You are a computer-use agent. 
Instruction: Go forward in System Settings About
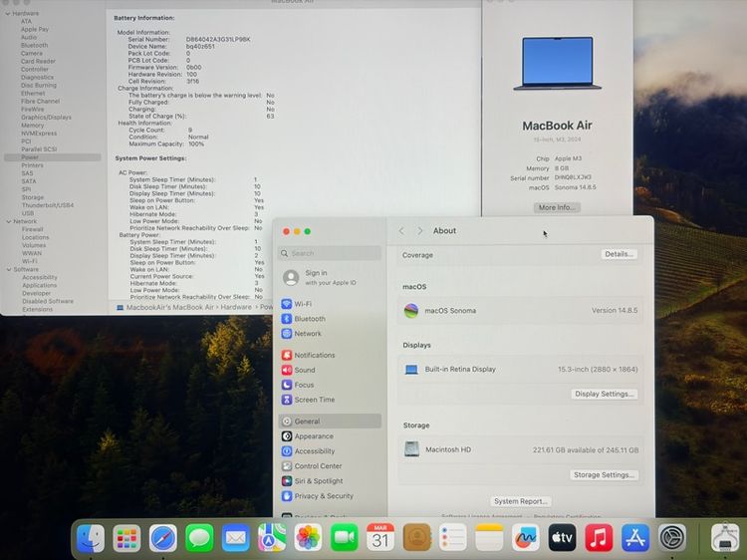coord(419,230)
